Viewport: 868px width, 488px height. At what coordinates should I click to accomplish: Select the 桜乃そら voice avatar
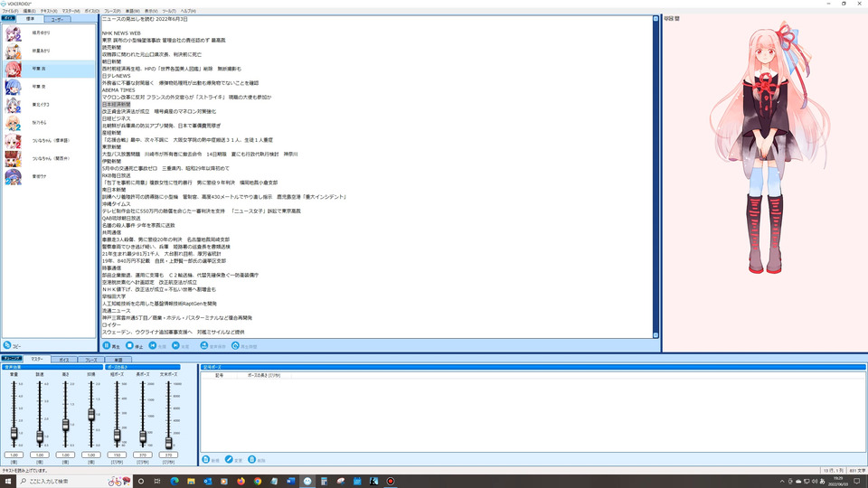(x=13, y=123)
